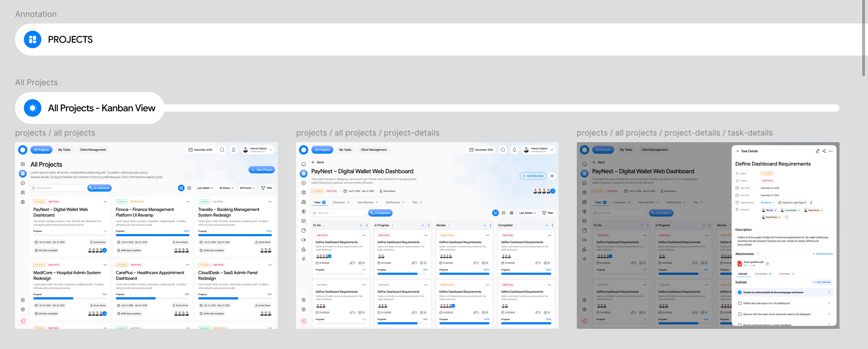
Task: Click the '+ New Project' button
Action: [262, 169]
